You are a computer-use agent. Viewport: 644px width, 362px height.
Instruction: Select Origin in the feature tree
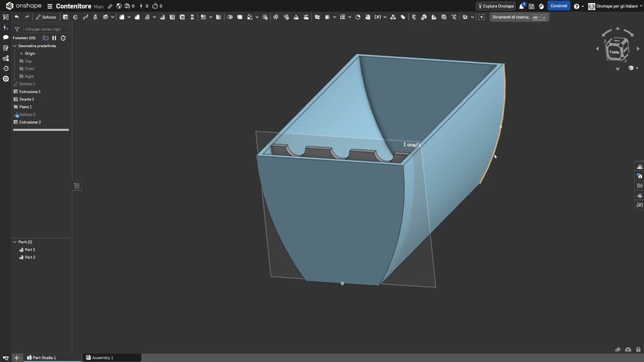pos(30,53)
